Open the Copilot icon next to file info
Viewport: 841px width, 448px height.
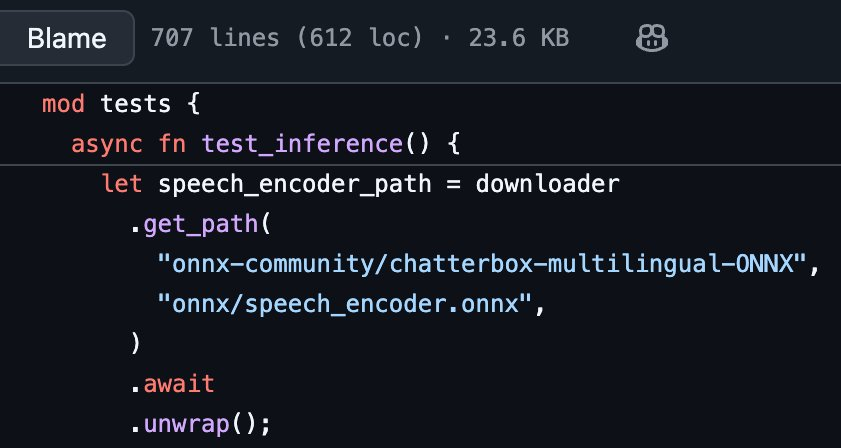(651, 39)
